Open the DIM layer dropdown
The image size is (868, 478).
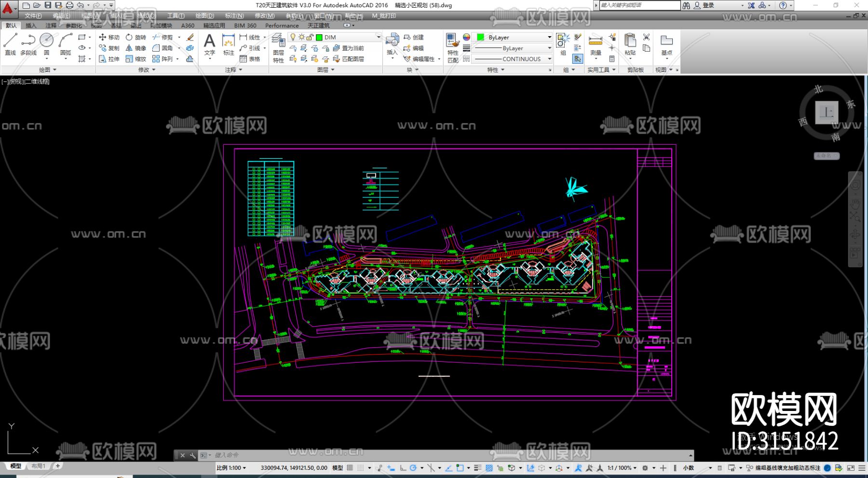click(378, 37)
